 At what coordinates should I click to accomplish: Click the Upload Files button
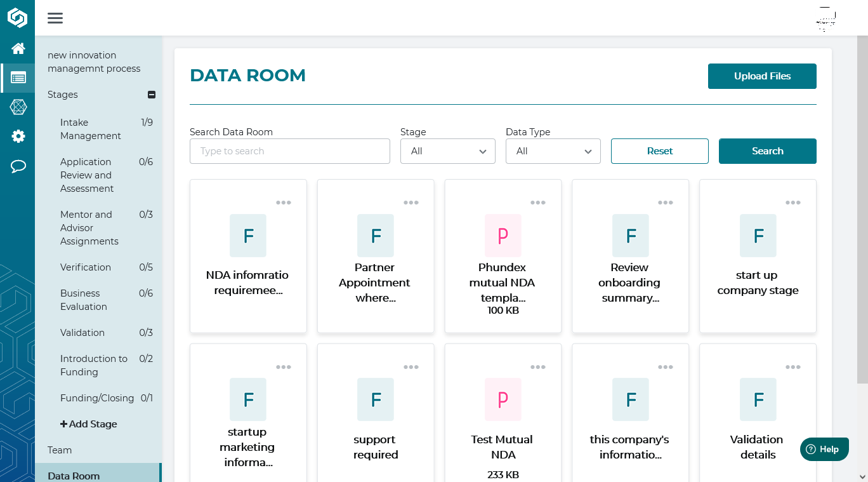(761, 76)
